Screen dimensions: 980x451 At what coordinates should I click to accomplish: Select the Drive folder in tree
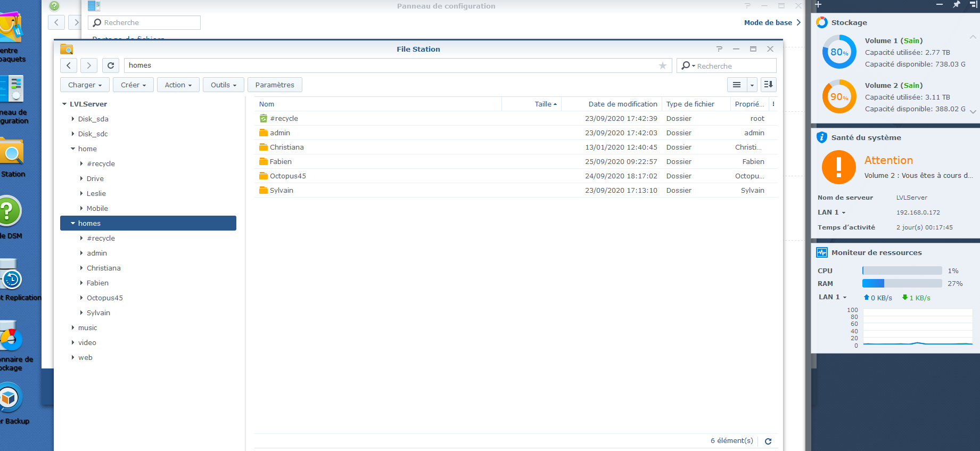click(95, 178)
